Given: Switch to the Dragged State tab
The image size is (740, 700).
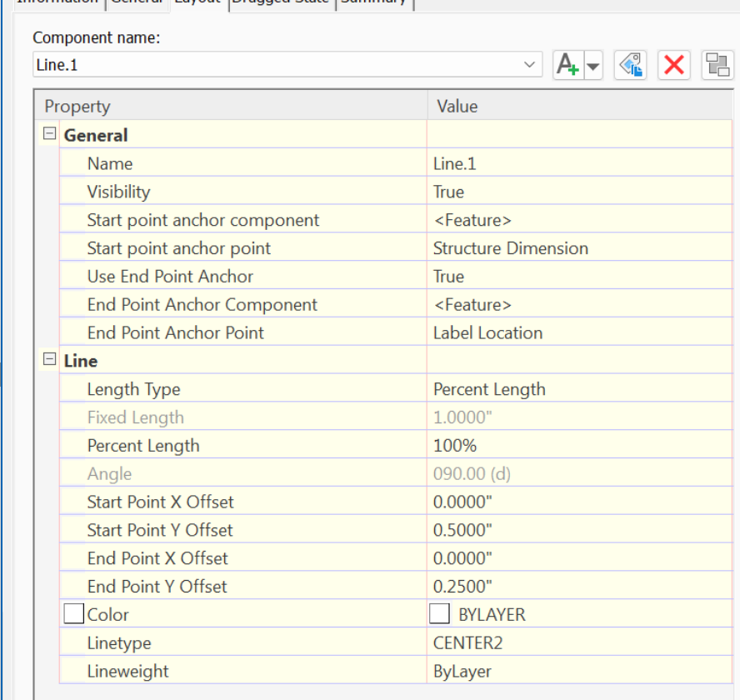Looking at the screenshot, I should click(280, 4).
